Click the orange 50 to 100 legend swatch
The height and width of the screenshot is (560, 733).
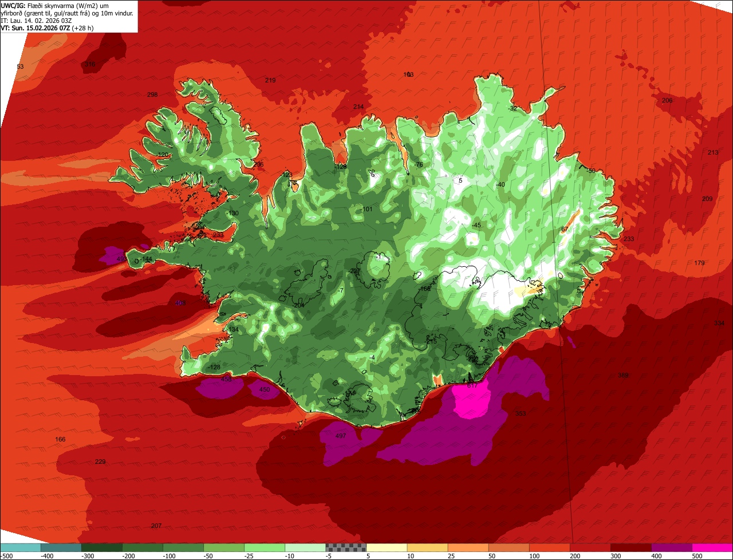(508, 547)
